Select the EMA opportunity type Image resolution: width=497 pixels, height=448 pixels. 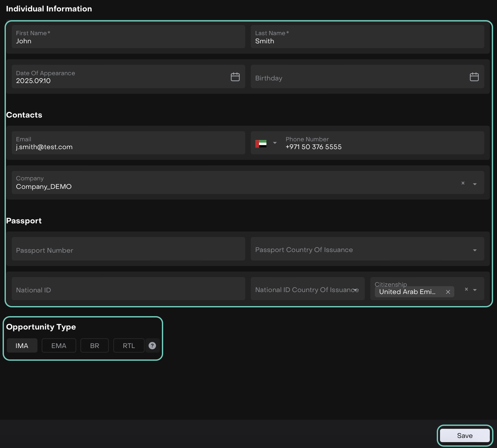[59, 345]
